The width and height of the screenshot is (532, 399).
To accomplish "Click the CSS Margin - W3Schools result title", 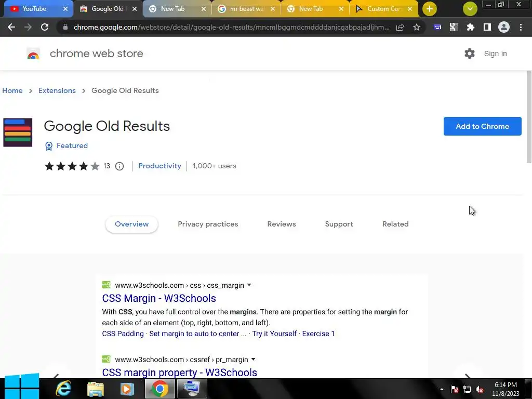I will point(159,298).
